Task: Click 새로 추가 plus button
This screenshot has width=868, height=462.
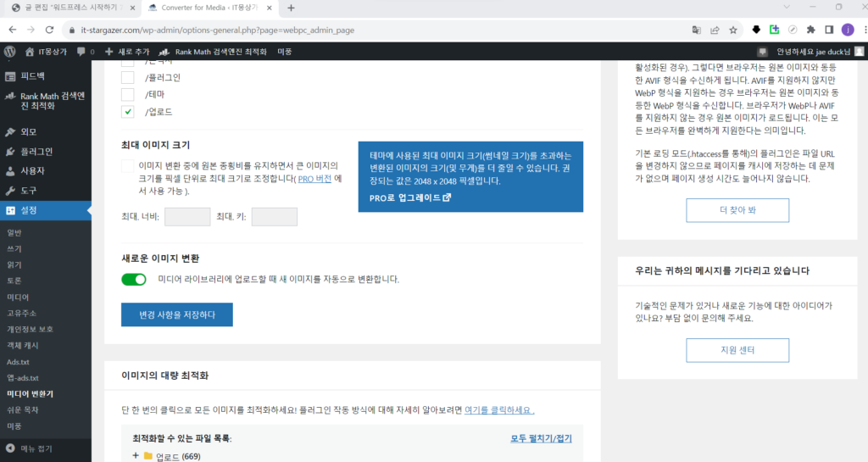Action: click(127, 52)
